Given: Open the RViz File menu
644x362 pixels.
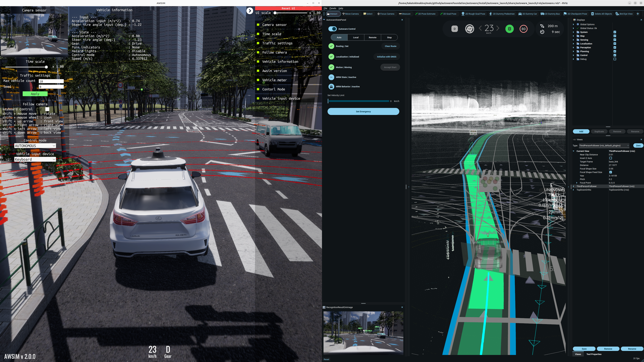Looking at the screenshot, I should coord(325,8).
